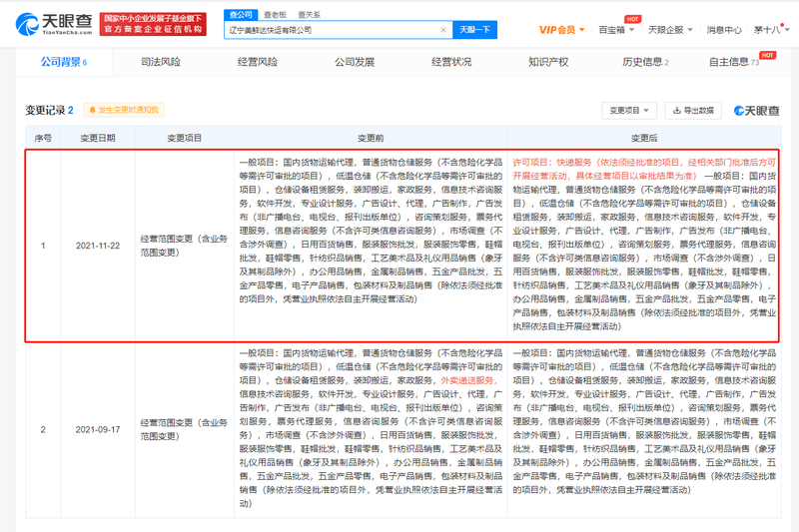Switch to the 公司背景 tab

coord(64,62)
